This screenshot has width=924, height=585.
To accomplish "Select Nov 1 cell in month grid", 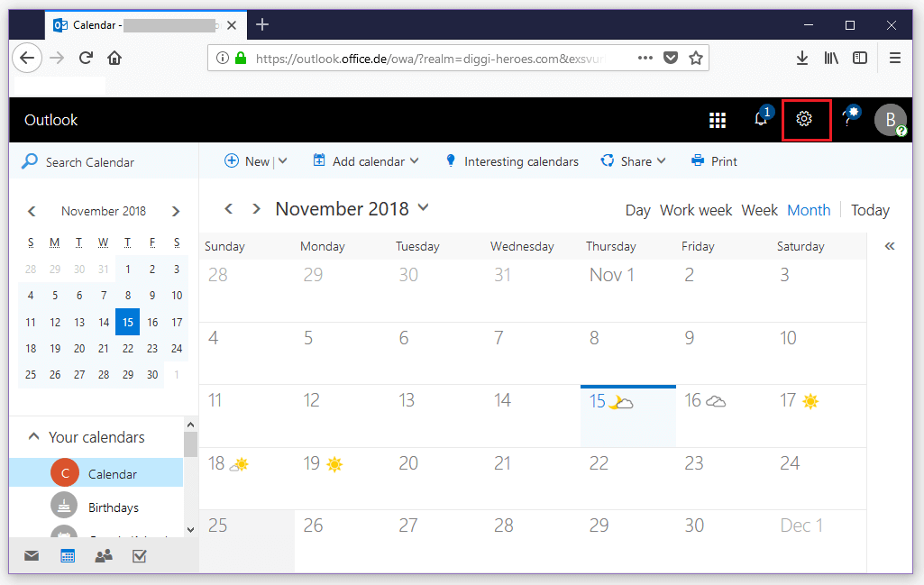I will pos(627,291).
